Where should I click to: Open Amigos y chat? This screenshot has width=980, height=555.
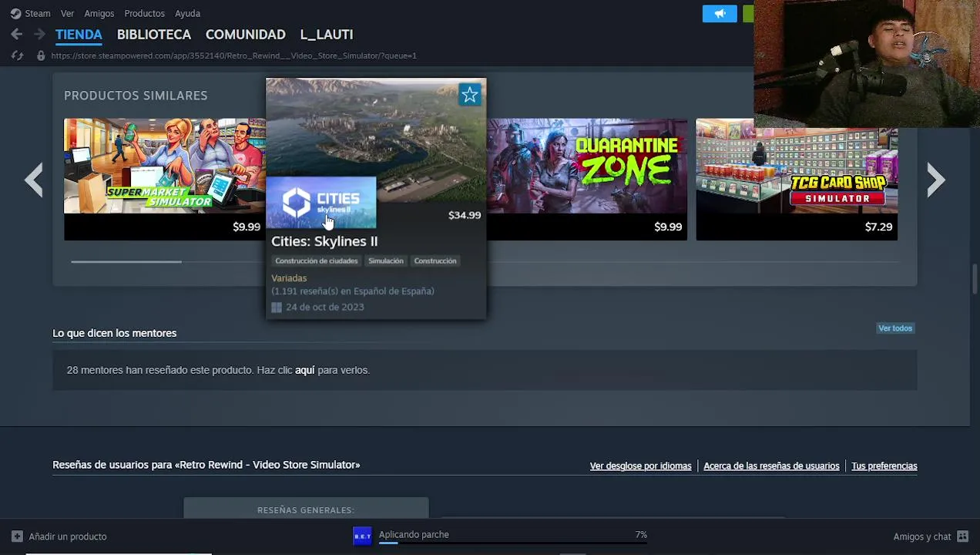922,536
